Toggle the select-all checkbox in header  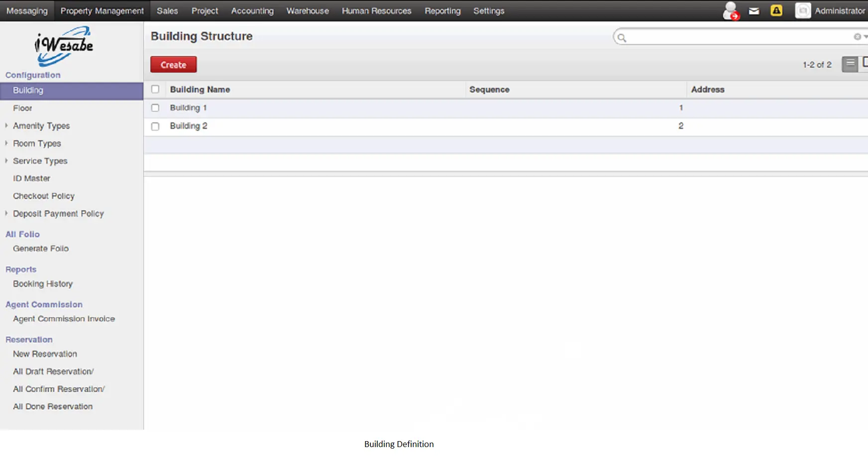tap(155, 90)
